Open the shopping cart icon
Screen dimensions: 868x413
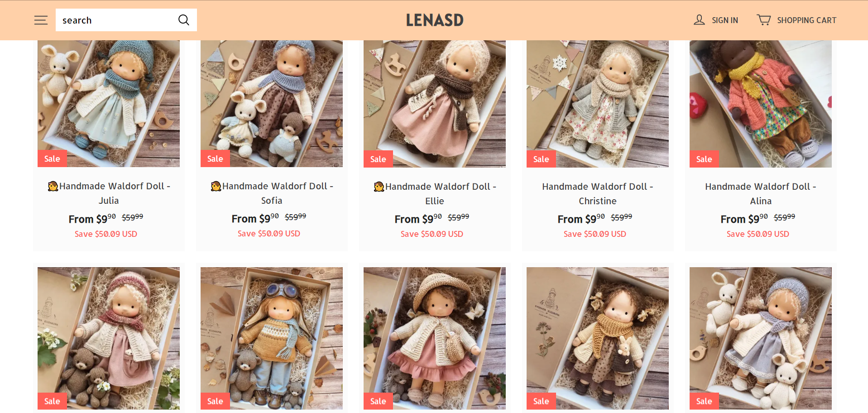coord(764,20)
